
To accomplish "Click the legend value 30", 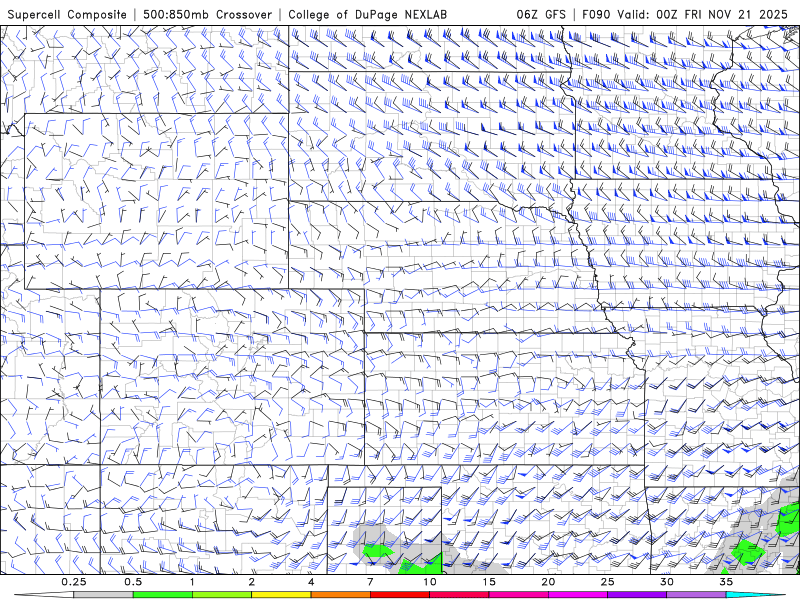I will click(666, 582).
